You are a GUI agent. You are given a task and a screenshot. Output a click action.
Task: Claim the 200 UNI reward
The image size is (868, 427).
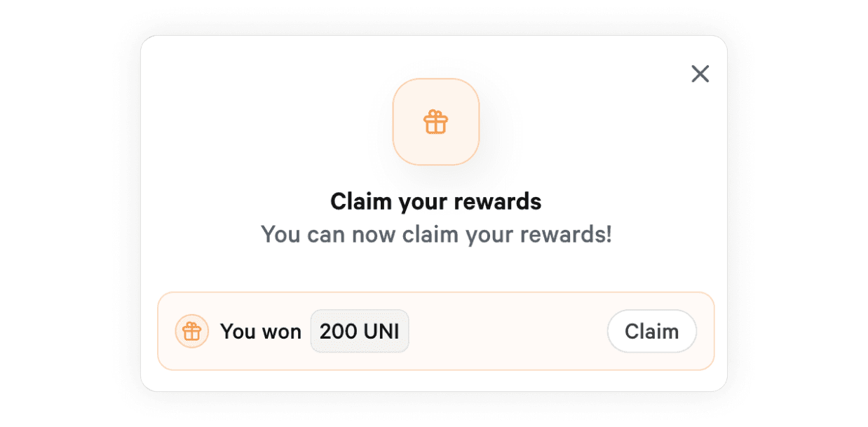click(x=651, y=331)
